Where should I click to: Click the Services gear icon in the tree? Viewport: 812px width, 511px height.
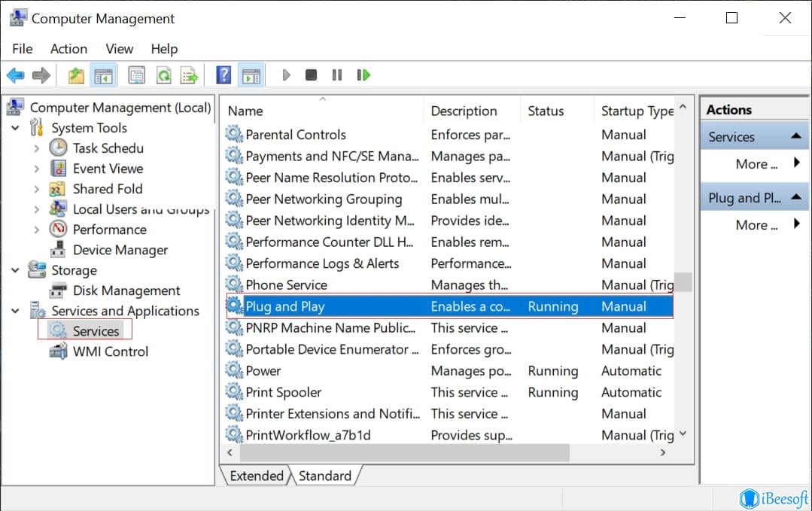click(58, 330)
